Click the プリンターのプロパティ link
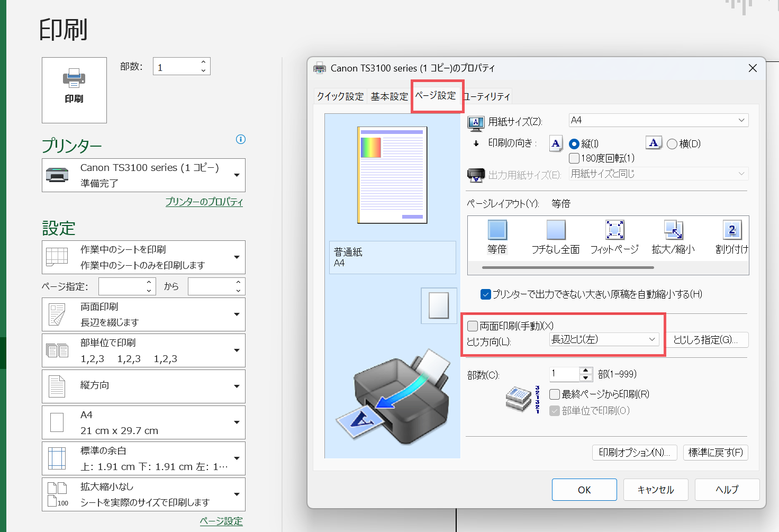The width and height of the screenshot is (779, 532). click(204, 202)
